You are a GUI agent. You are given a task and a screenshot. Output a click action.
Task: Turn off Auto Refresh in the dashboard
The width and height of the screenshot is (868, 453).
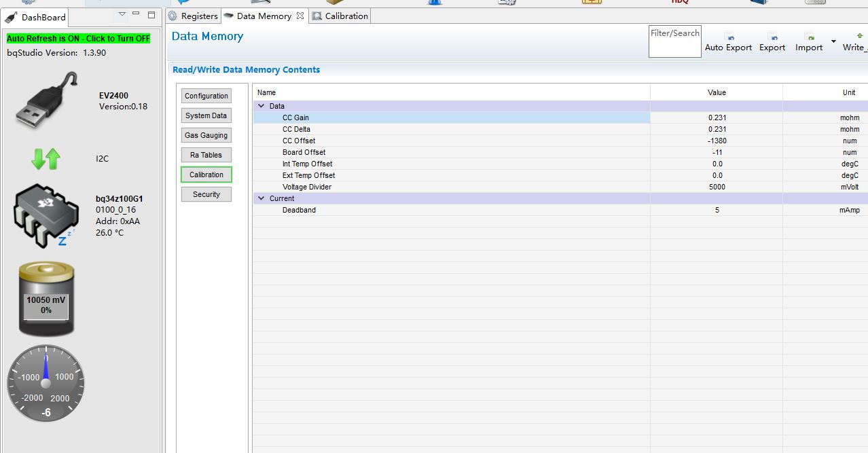click(78, 39)
